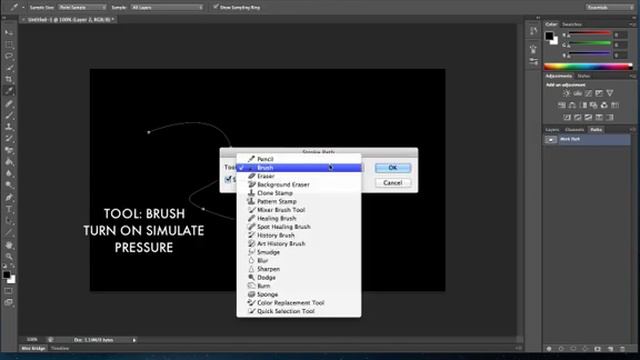Select the Clone Stamp tool in the toolbox
640x360 pixels.
point(9,127)
